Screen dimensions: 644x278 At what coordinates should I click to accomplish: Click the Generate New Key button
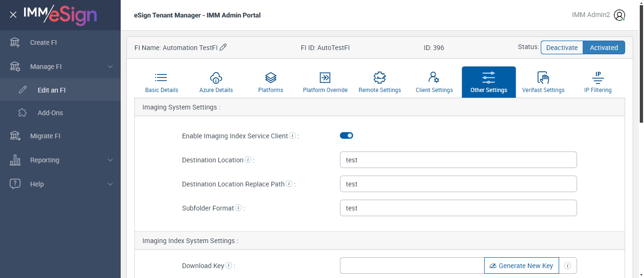521,266
